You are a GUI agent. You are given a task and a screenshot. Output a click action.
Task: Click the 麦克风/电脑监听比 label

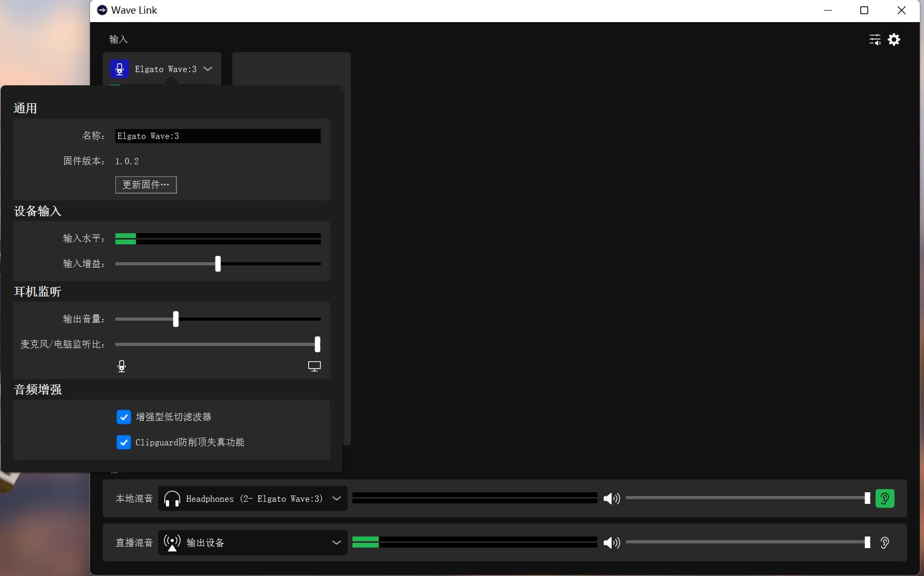coord(63,344)
